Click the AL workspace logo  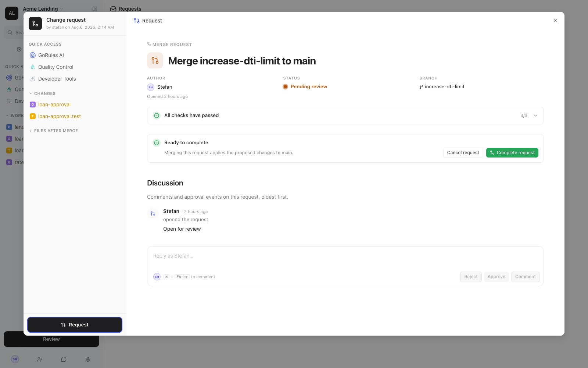pyautogui.click(x=12, y=13)
